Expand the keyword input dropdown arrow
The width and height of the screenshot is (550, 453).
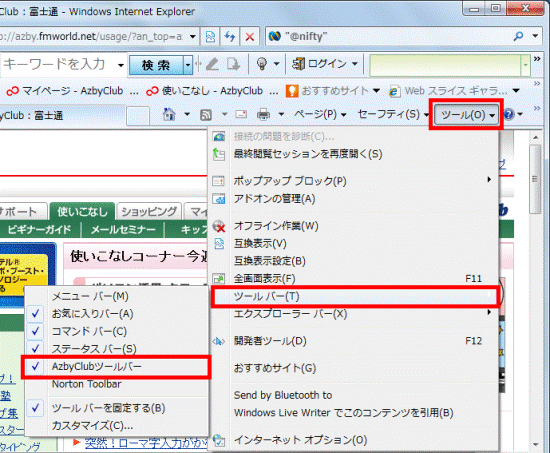(121, 65)
